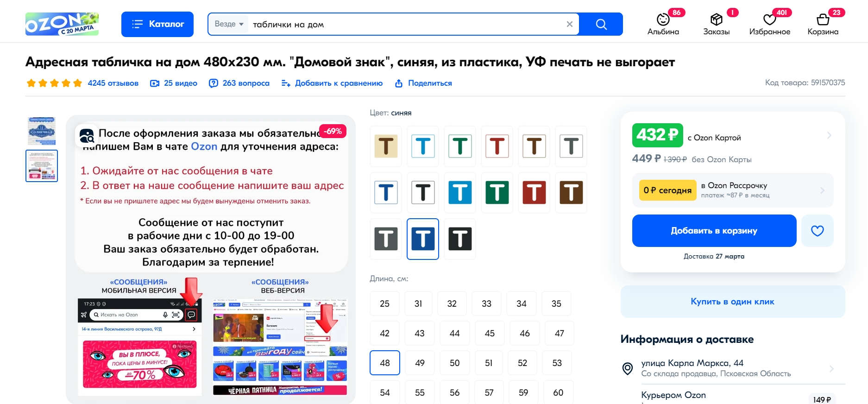Select length 48 cm
The width and height of the screenshot is (868, 404).
coord(385,363)
